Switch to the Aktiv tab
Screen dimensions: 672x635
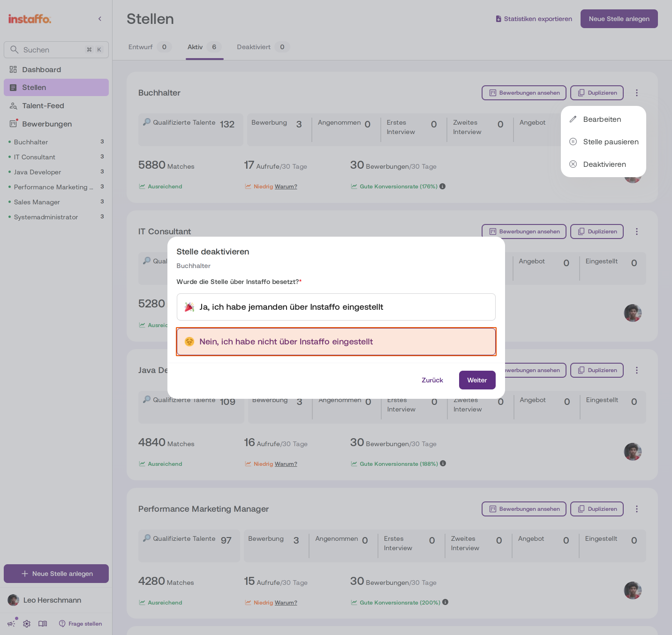pos(204,47)
